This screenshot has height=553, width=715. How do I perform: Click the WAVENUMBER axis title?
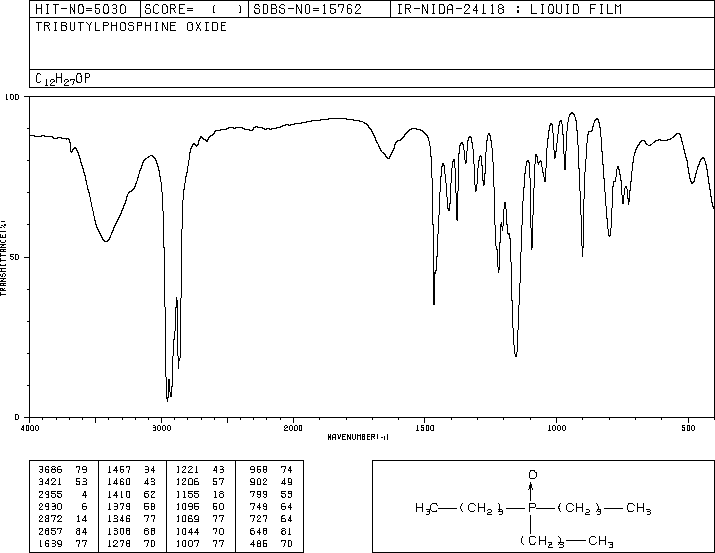[358, 437]
